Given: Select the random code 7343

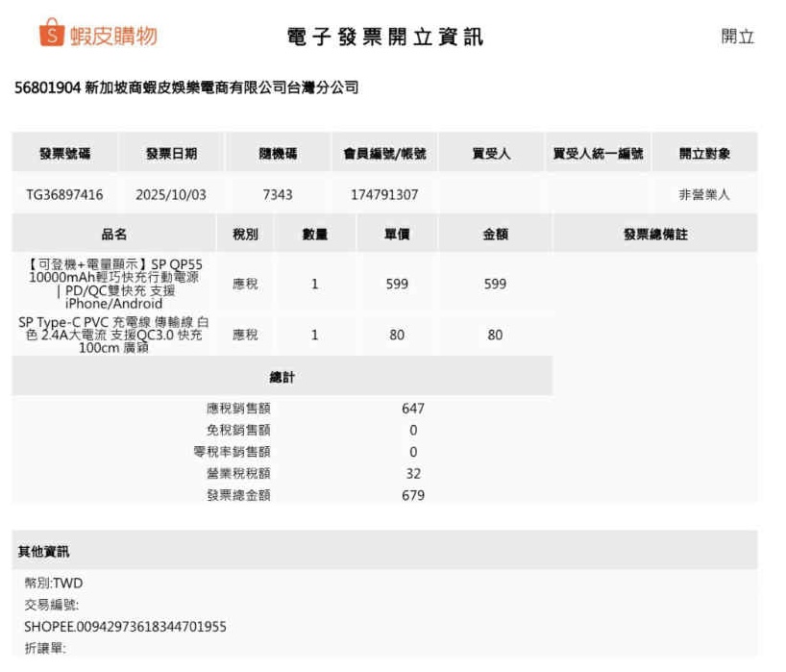Looking at the screenshot, I should (278, 195).
